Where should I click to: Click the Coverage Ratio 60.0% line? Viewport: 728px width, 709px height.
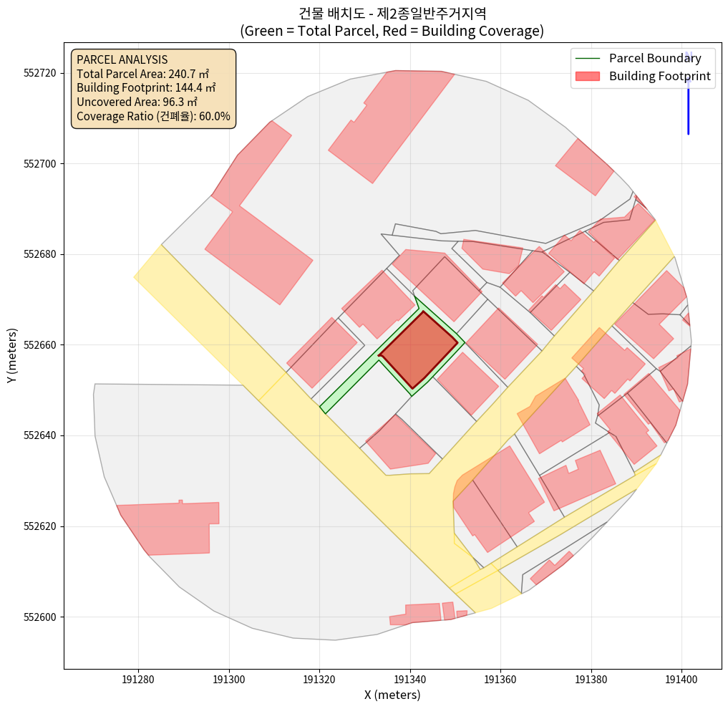(153, 116)
